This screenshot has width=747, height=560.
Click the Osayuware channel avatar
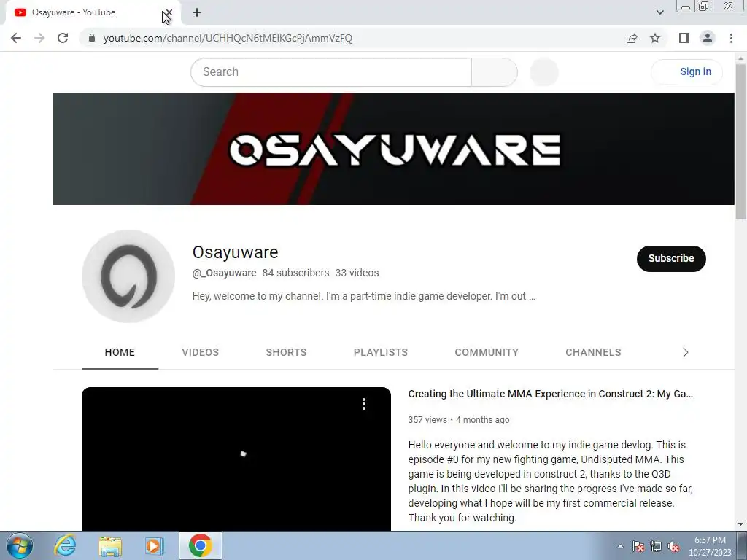coord(128,276)
